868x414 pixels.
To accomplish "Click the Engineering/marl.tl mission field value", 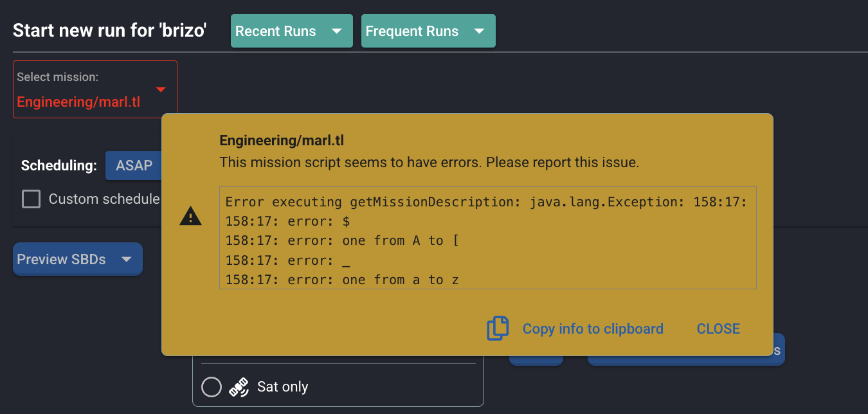I will pyautogui.click(x=78, y=102).
